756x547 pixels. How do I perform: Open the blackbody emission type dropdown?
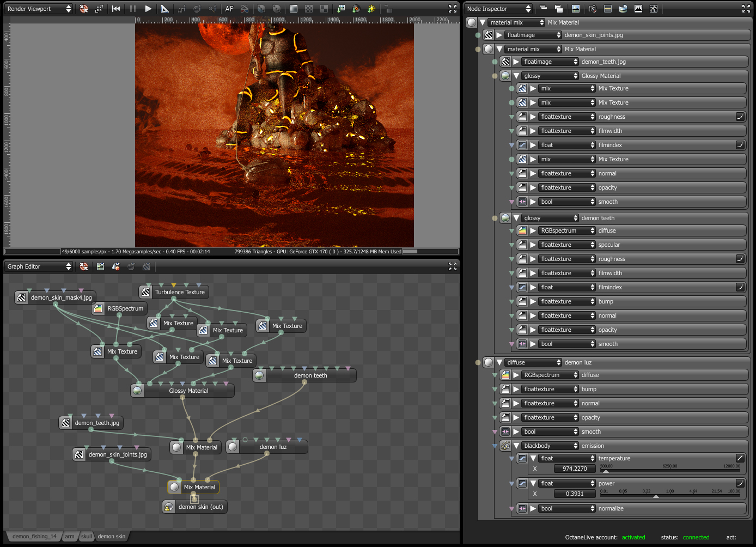tap(550, 446)
